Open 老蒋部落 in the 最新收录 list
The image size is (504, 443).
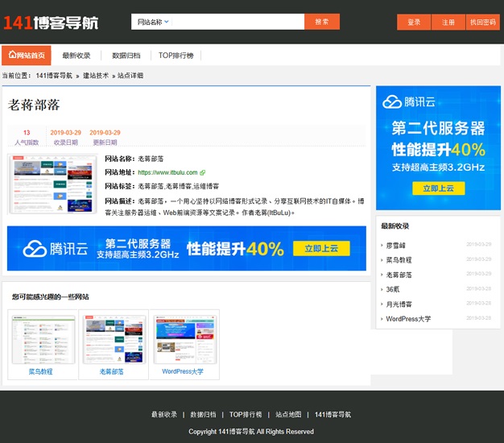point(399,275)
